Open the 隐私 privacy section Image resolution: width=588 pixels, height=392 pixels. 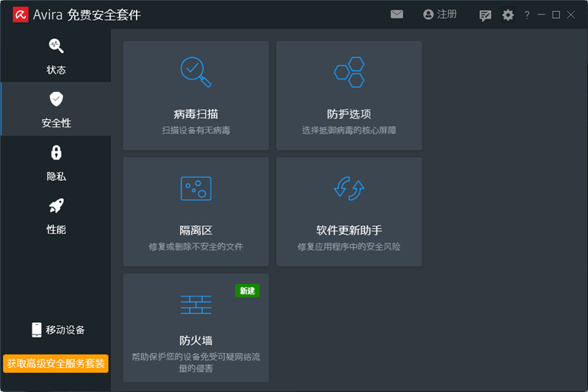(56, 163)
